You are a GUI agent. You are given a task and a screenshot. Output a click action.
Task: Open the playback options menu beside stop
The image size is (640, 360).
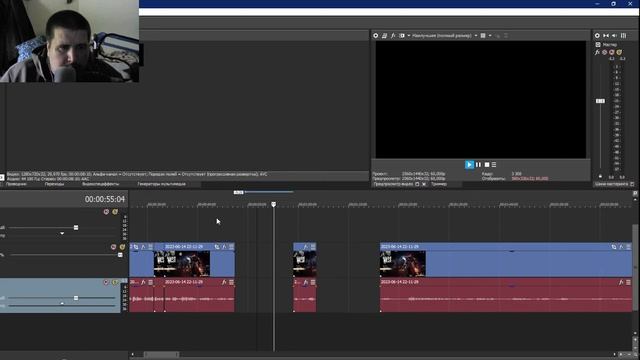click(x=494, y=164)
